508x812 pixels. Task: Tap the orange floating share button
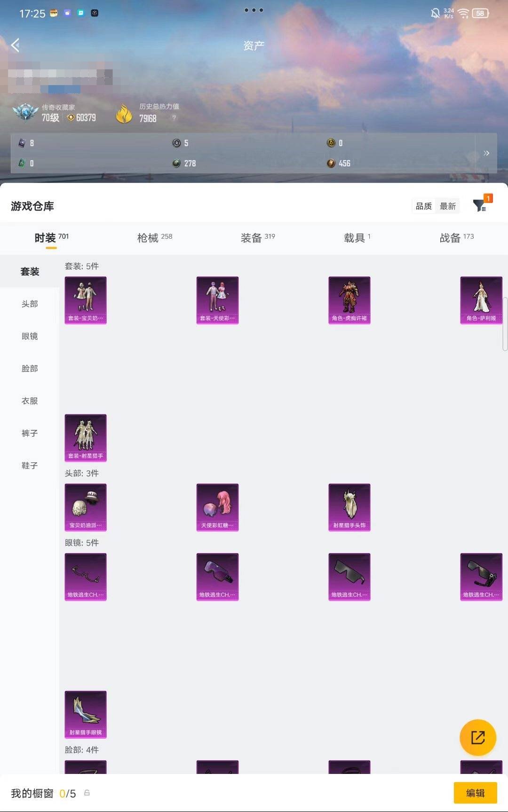(x=478, y=737)
